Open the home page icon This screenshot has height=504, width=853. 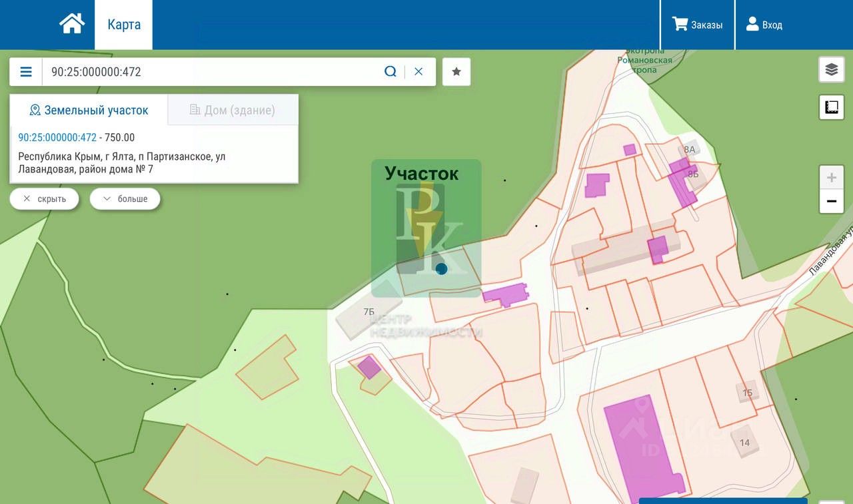(x=72, y=24)
